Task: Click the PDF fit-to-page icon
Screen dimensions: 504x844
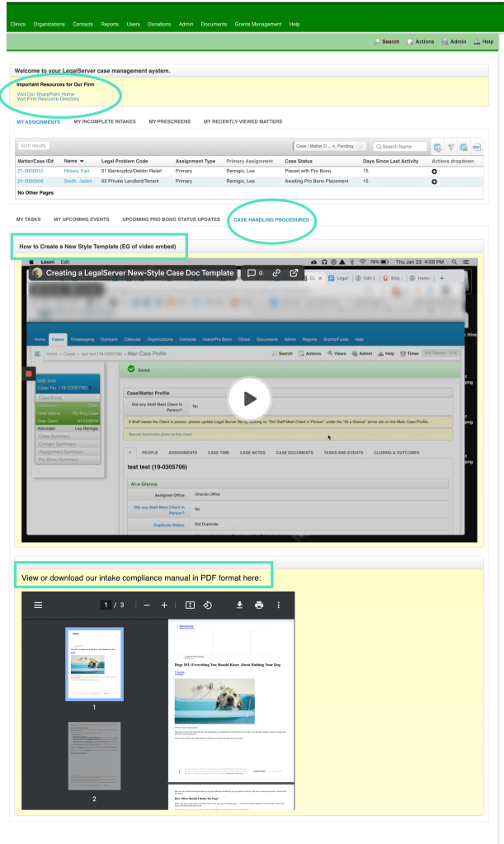Action: pos(190,605)
